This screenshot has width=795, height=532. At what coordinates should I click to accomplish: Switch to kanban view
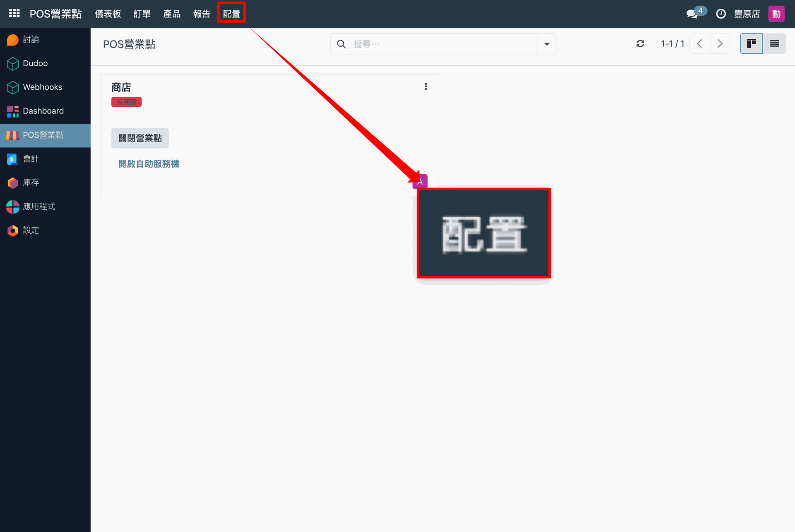tap(751, 44)
